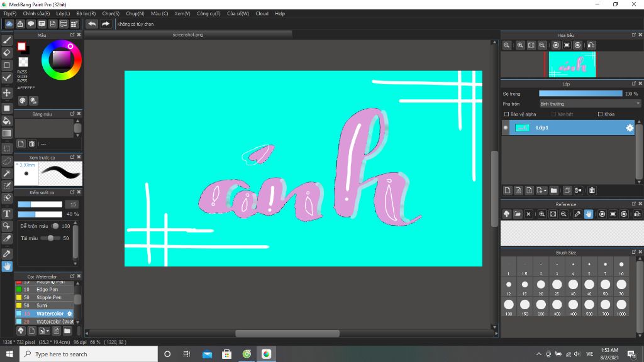This screenshot has height=362, width=644.
Task: Delete layer with trash icon in Lớp panel
Action: 592,190
